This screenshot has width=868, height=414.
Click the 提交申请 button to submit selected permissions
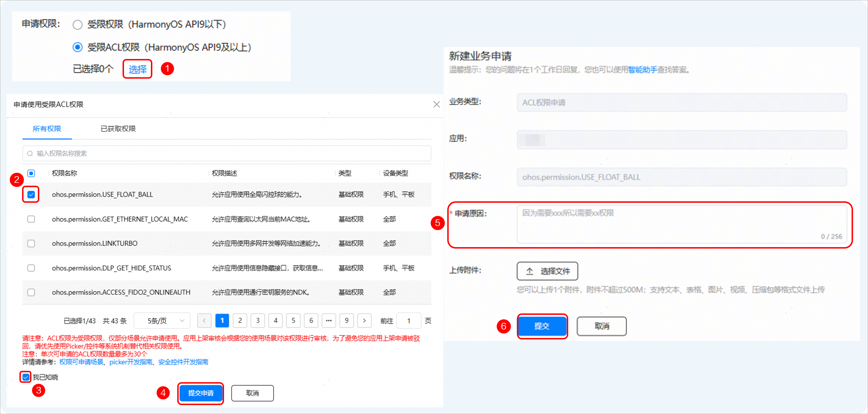(201, 393)
